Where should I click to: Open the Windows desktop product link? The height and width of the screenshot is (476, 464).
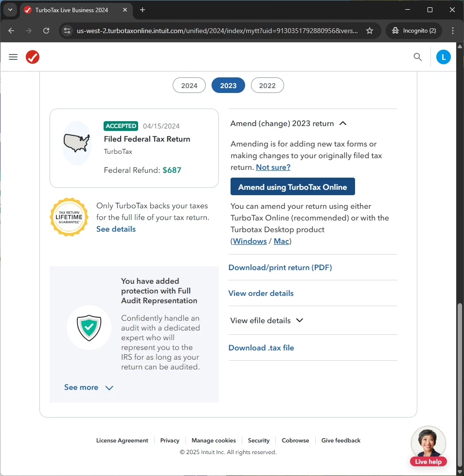tap(250, 241)
